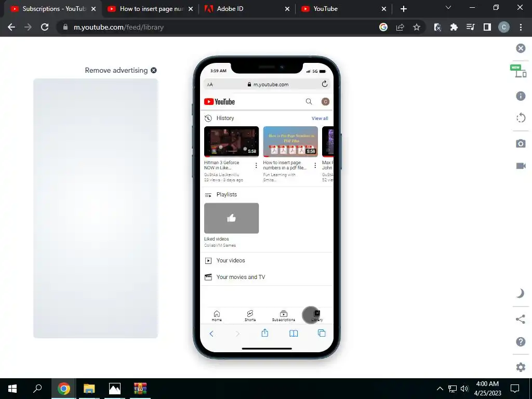Open the Windows notification center

(x=515, y=389)
